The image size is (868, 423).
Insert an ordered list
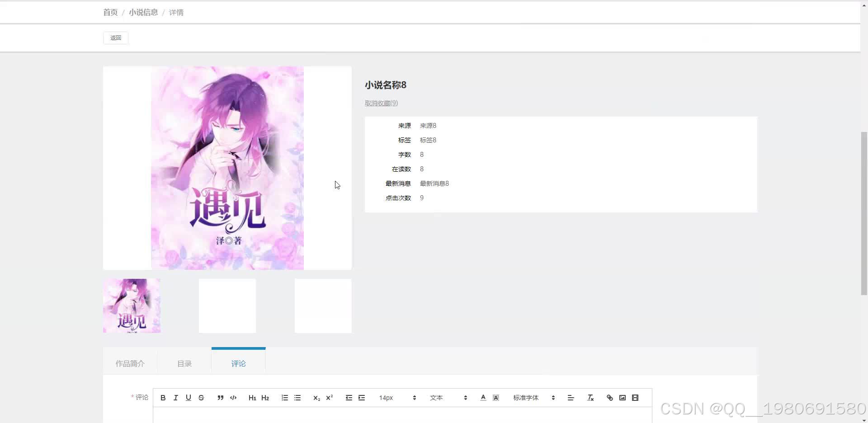click(x=284, y=398)
